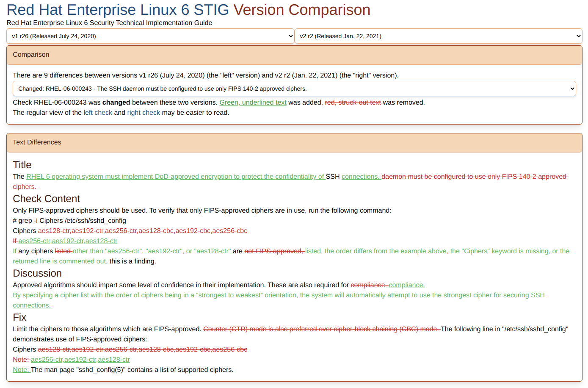Open the 'left check' link
588x388 pixels.
tap(98, 113)
